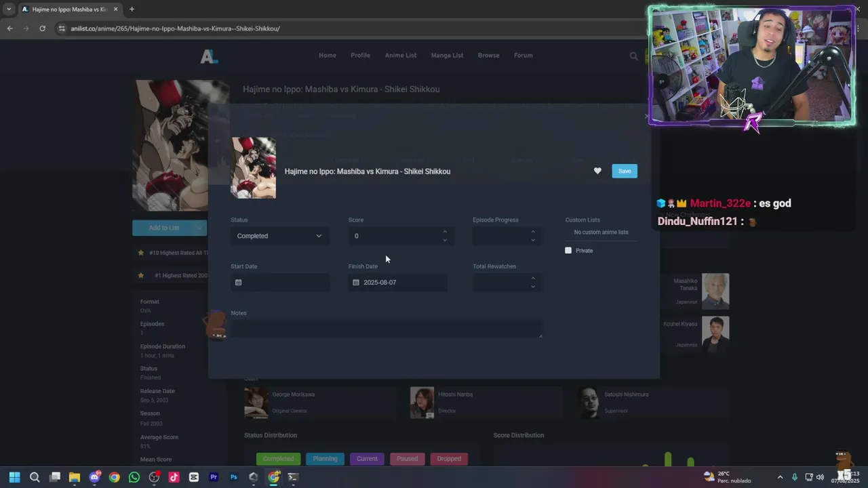The width and height of the screenshot is (868, 488).
Task: Enable the Private checkbox
Action: [x=568, y=250]
